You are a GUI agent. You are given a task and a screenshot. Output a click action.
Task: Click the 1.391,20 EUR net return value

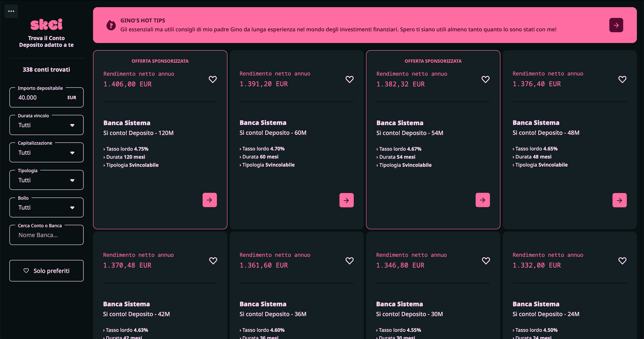pos(263,84)
